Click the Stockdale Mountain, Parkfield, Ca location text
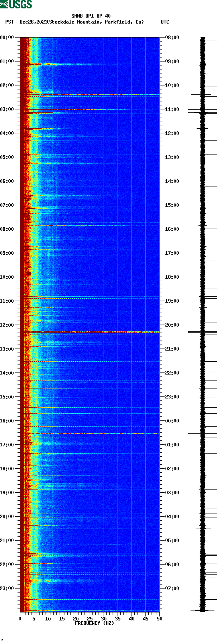Viewport: 220px width, 644px height. (x=96, y=22)
